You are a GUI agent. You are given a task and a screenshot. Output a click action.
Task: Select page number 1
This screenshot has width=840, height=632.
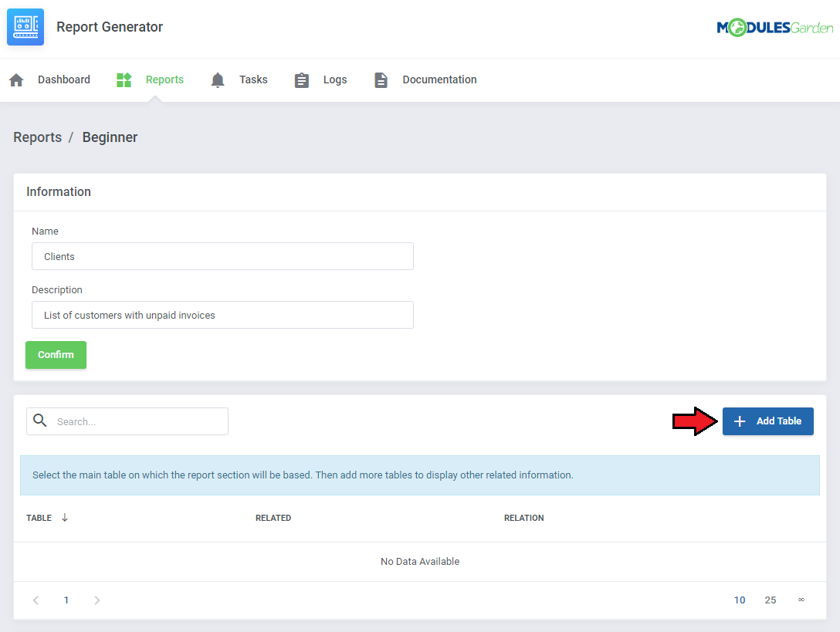pos(66,600)
